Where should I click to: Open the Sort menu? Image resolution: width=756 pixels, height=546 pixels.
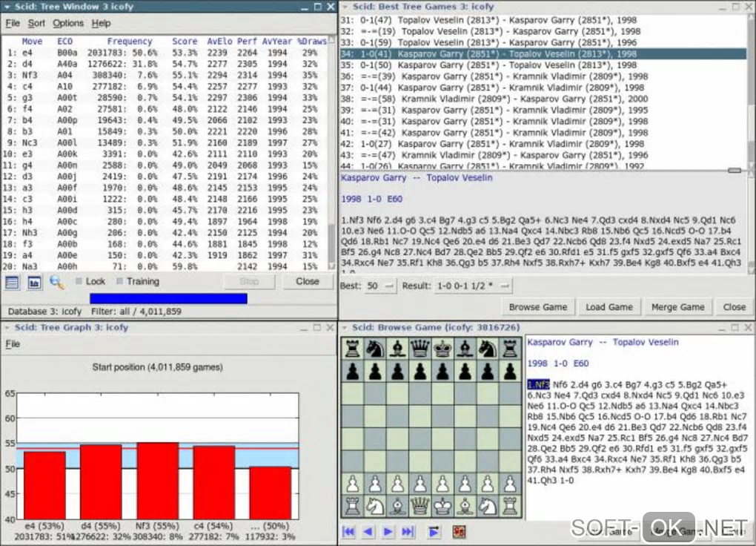pyautogui.click(x=36, y=23)
